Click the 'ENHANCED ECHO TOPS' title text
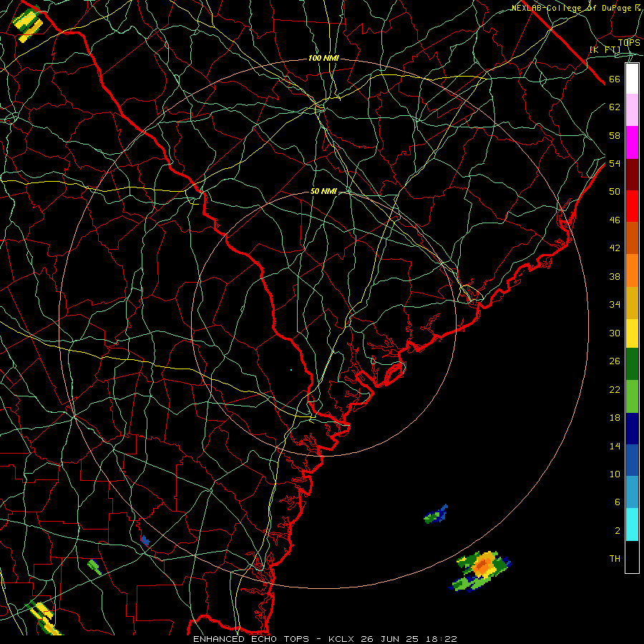Image resolution: width=644 pixels, height=644 pixels. pos(251,639)
